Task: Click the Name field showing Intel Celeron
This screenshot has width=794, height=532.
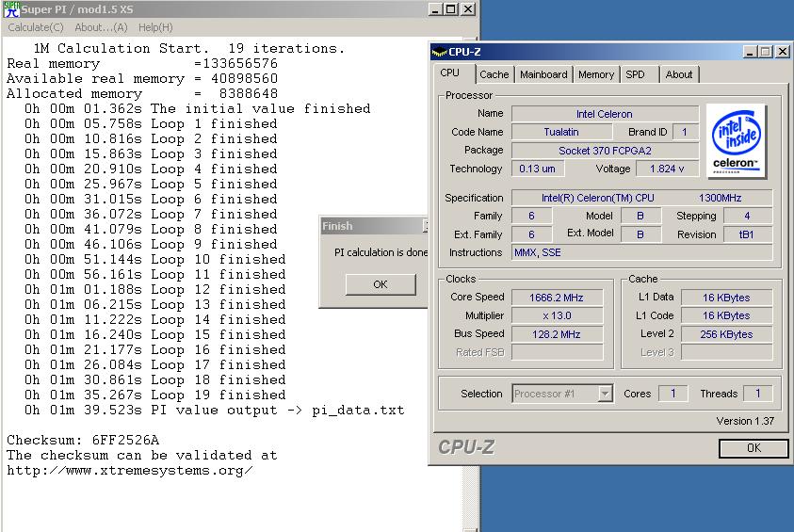Action: pos(605,114)
